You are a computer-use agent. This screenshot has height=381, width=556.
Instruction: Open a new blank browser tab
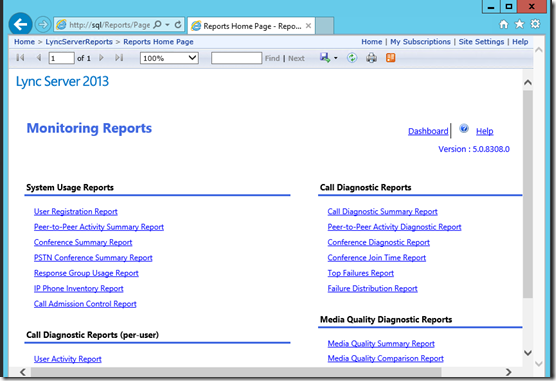(x=324, y=26)
